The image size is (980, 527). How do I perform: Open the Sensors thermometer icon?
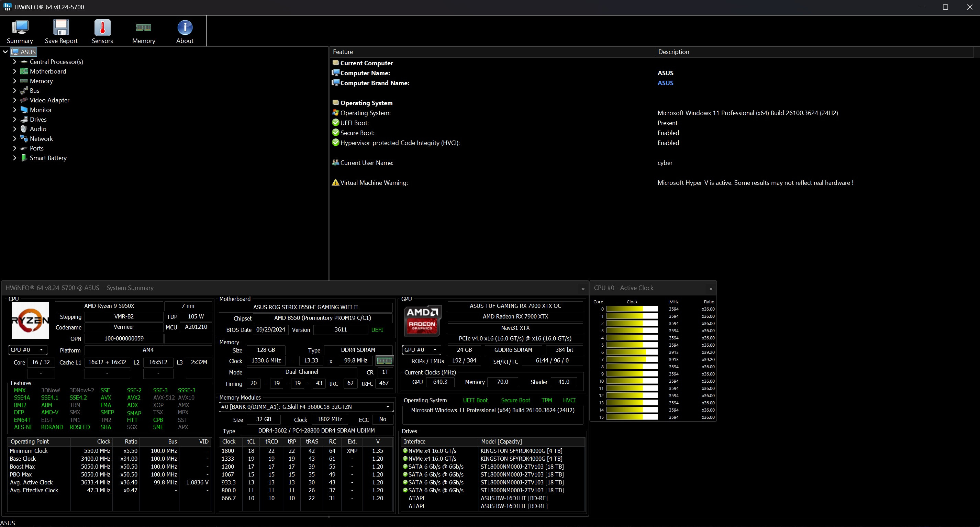(102, 27)
